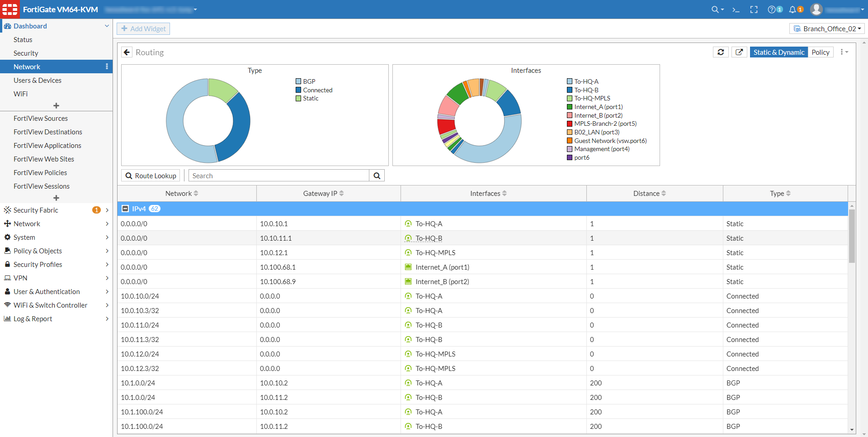Open FortiView Applications from the sidebar
Screen dimensions: 868x437
coord(47,145)
